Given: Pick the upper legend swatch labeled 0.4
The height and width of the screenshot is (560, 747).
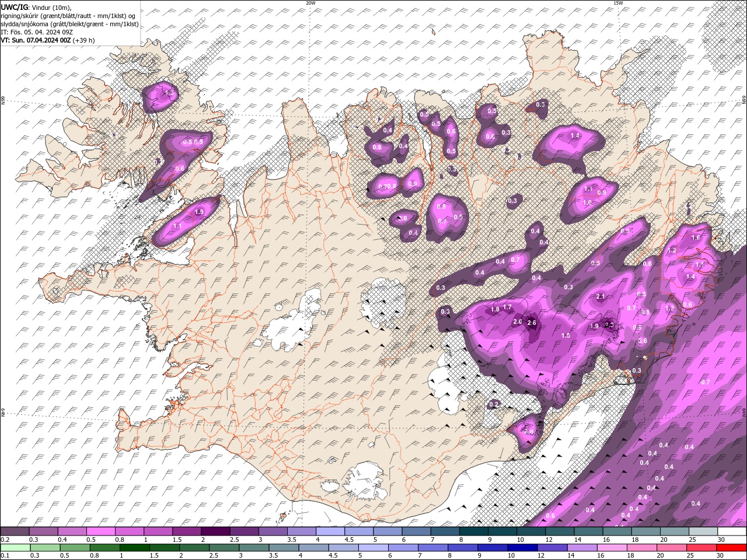Looking at the screenshot, I should point(72,531).
